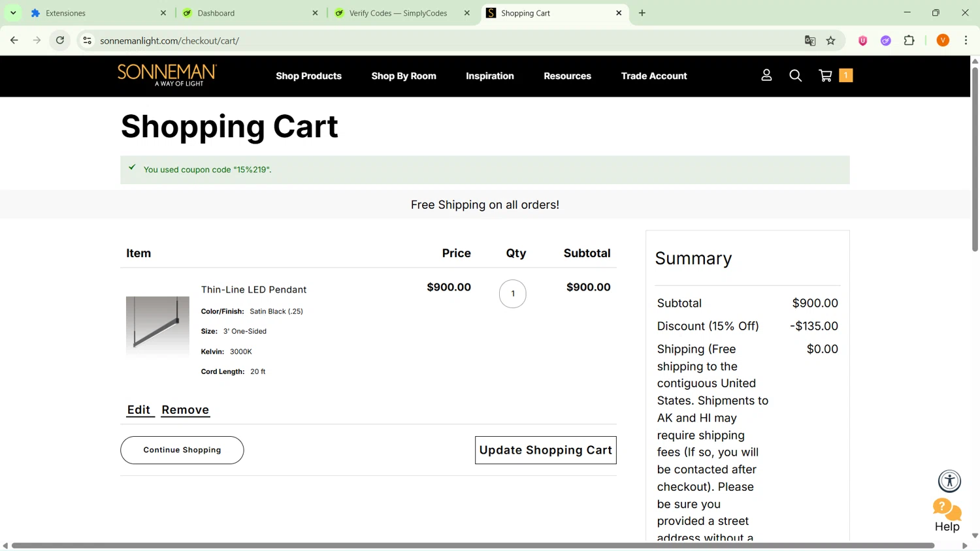Click the vertical page scrollbar
The height and width of the screenshot is (551, 980).
pos(975,159)
